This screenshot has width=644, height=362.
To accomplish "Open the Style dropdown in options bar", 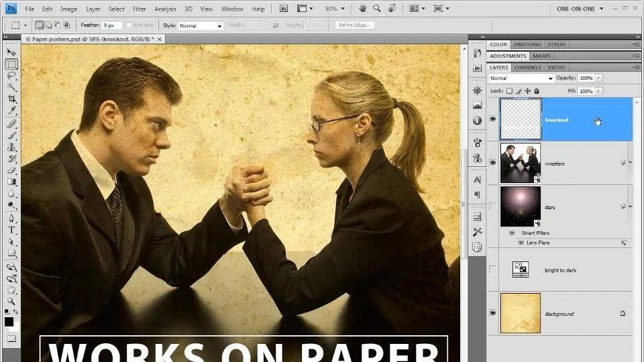I will (x=200, y=25).
